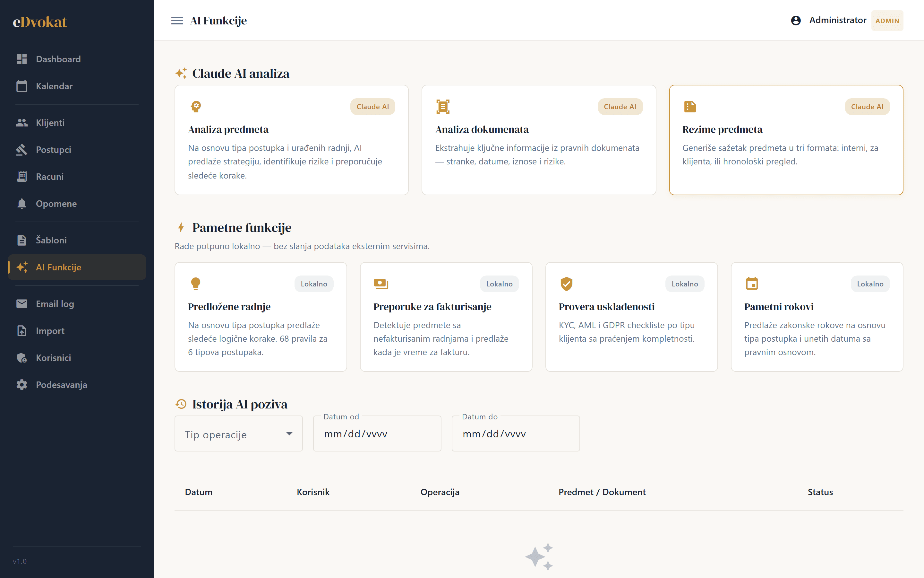Click the Import file upload icon
The height and width of the screenshot is (578, 924).
[22, 331]
